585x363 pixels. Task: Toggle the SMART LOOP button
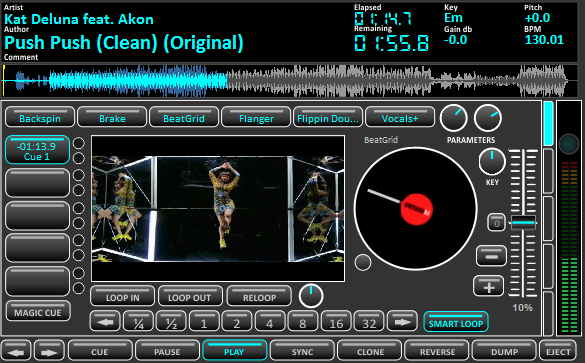456,322
